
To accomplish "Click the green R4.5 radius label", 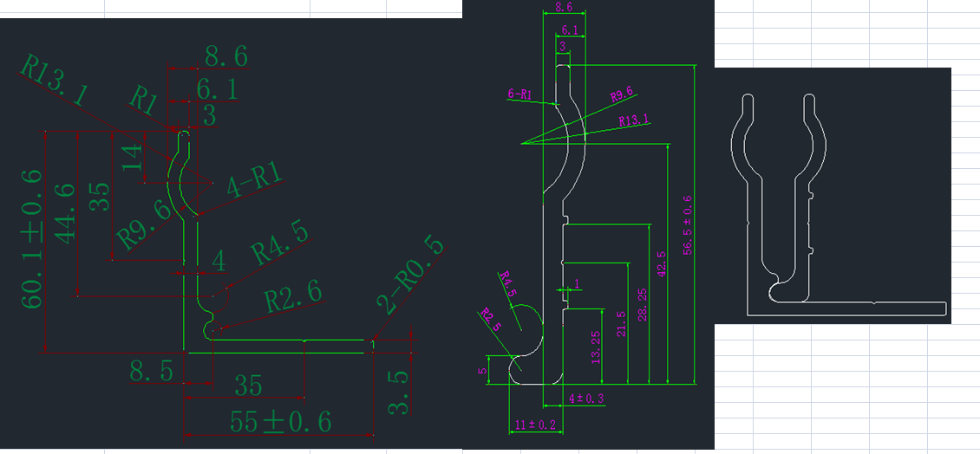I will (x=279, y=244).
